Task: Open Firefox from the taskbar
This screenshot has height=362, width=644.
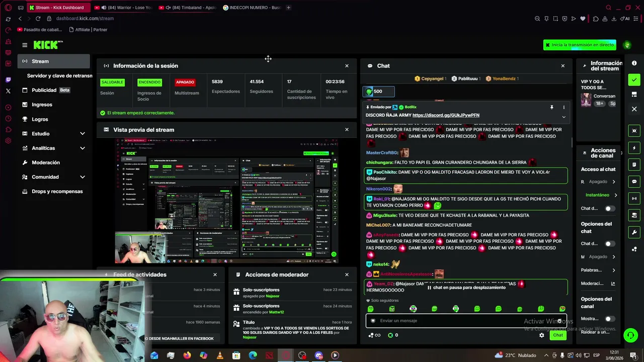Action: [x=187, y=355]
